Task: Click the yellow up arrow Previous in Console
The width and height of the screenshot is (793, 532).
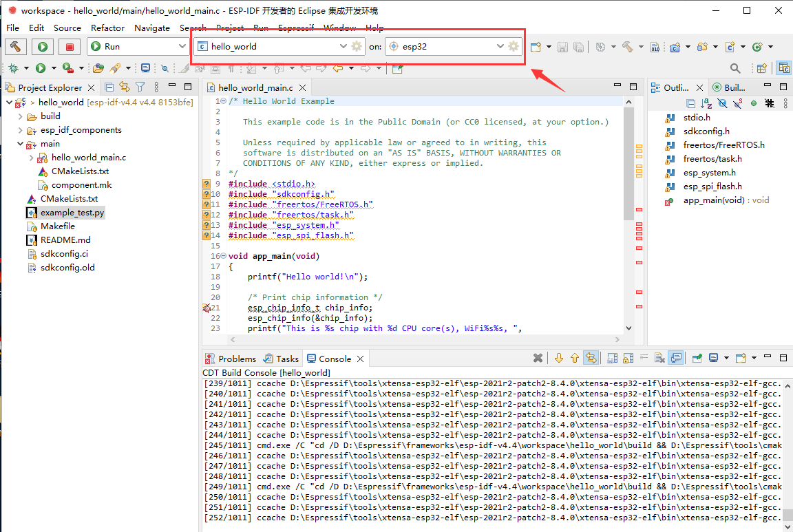Action: point(575,358)
